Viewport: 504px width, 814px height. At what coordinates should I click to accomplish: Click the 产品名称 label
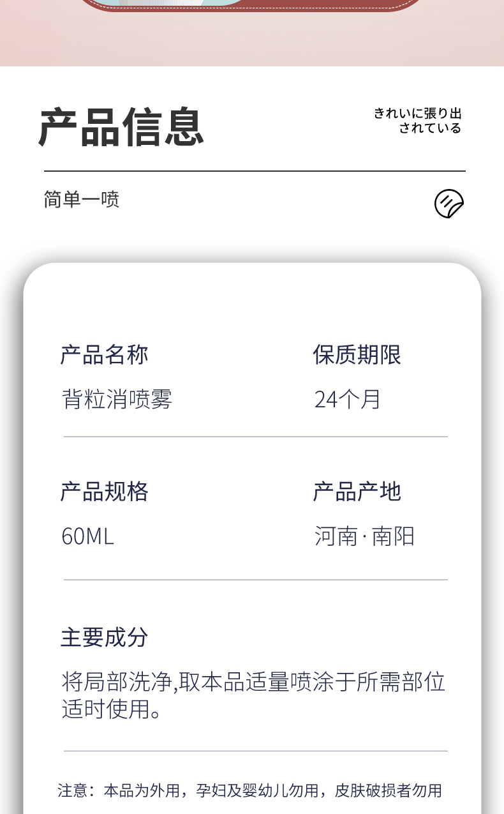coord(105,354)
